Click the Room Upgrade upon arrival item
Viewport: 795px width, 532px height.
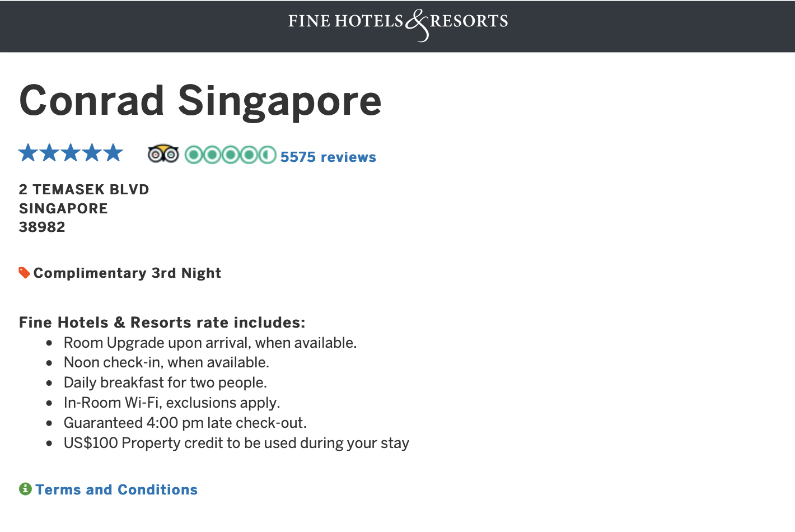click(x=210, y=343)
